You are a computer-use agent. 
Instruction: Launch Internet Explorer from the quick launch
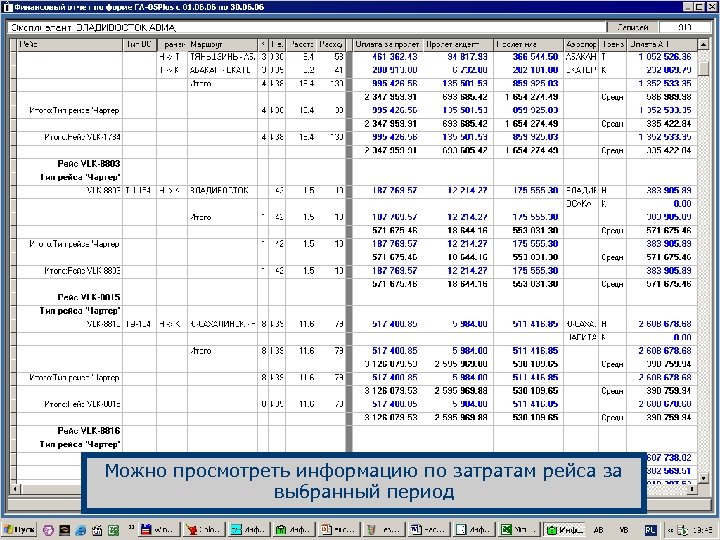[x=81, y=530]
